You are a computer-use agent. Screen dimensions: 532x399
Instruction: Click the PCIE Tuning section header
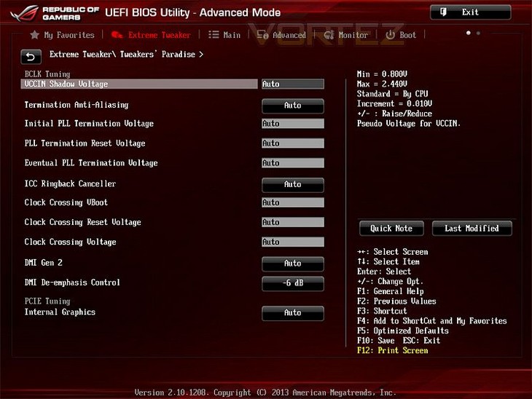point(47,301)
